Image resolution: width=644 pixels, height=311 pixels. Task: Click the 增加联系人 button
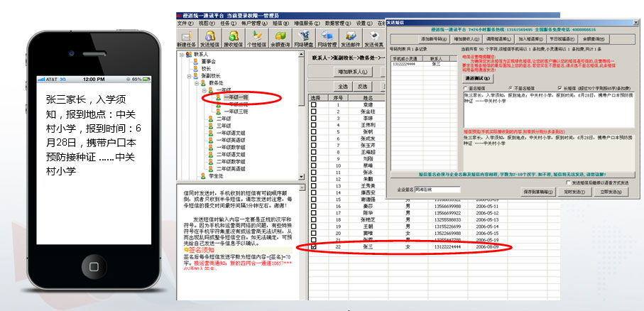click(352, 71)
